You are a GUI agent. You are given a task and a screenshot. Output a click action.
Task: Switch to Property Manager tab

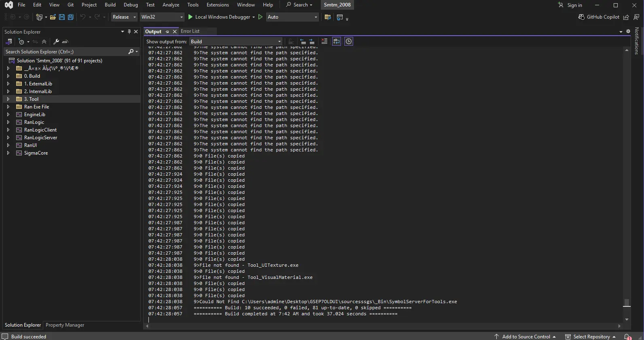(x=65, y=325)
